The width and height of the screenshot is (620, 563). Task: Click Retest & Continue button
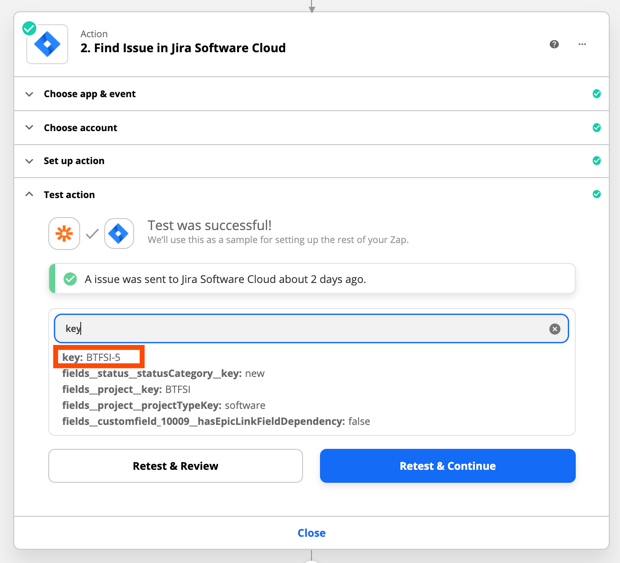pyautogui.click(x=448, y=466)
